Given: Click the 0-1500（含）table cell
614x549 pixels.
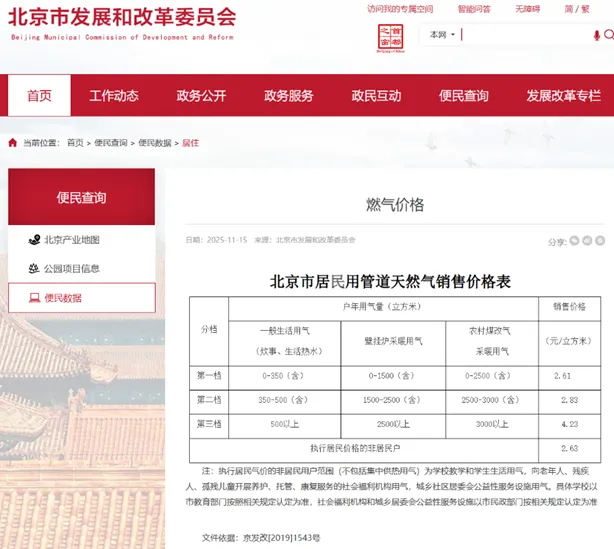Looking at the screenshot, I should (x=393, y=376).
